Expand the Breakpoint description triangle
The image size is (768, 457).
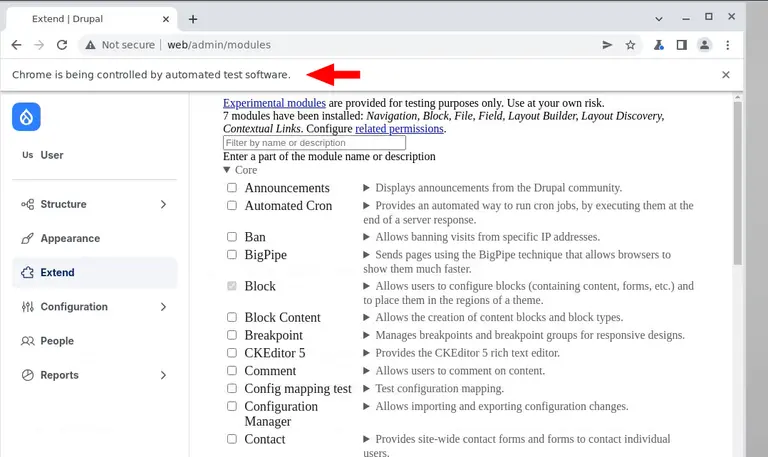pos(366,335)
